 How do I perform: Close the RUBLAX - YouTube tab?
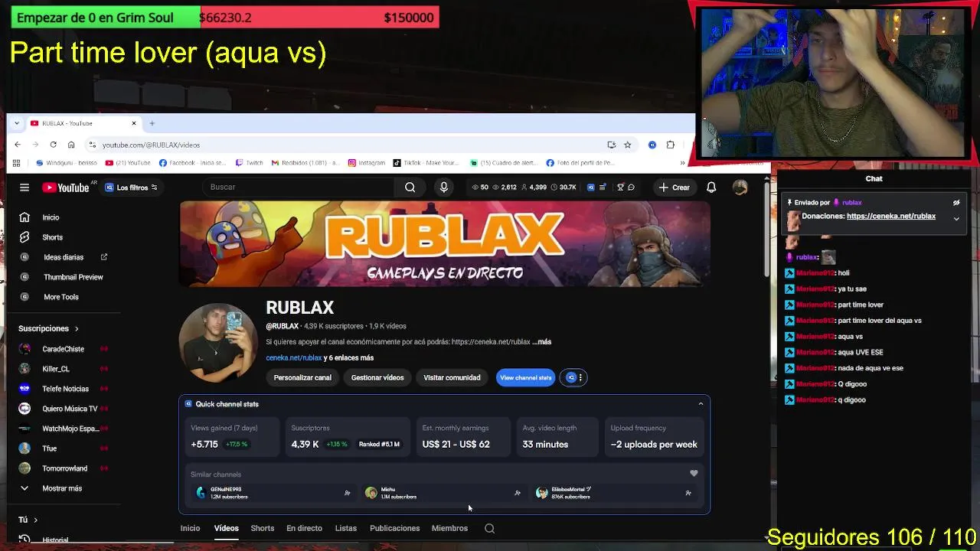point(134,123)
